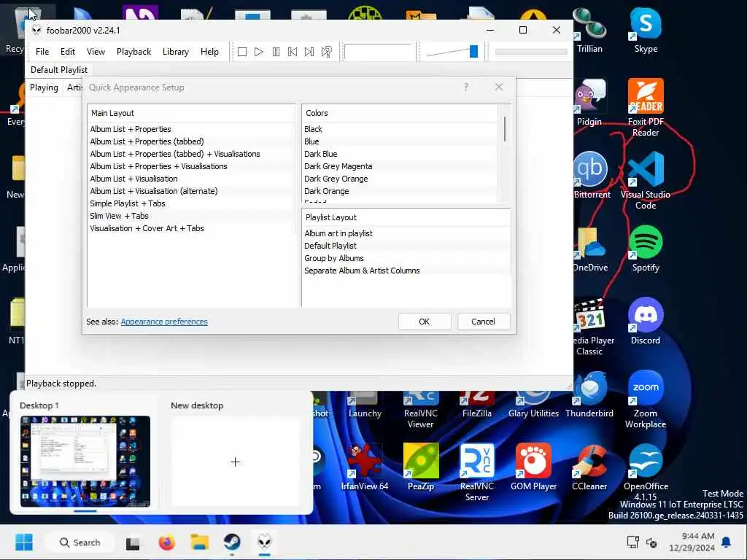Close the Quick Appearance Setup dialog
The width and height of the screenshot is (747, 560).
pos(499,87)
